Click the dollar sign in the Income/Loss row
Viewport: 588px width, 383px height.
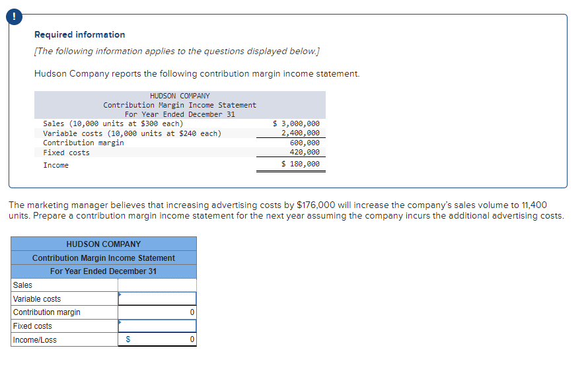(128, 339)
